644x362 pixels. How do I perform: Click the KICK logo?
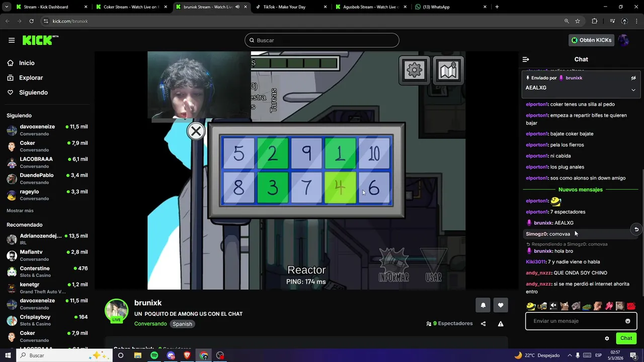40,40
